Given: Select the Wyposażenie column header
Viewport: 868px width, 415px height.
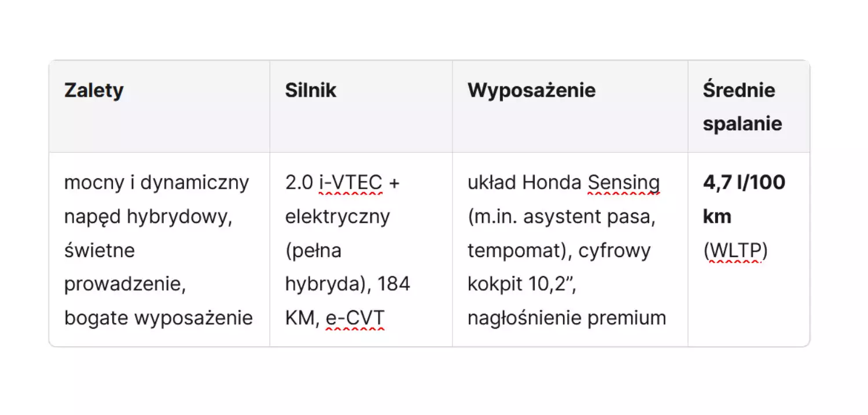Looking at the screenshot, I should tap(531, 90).
